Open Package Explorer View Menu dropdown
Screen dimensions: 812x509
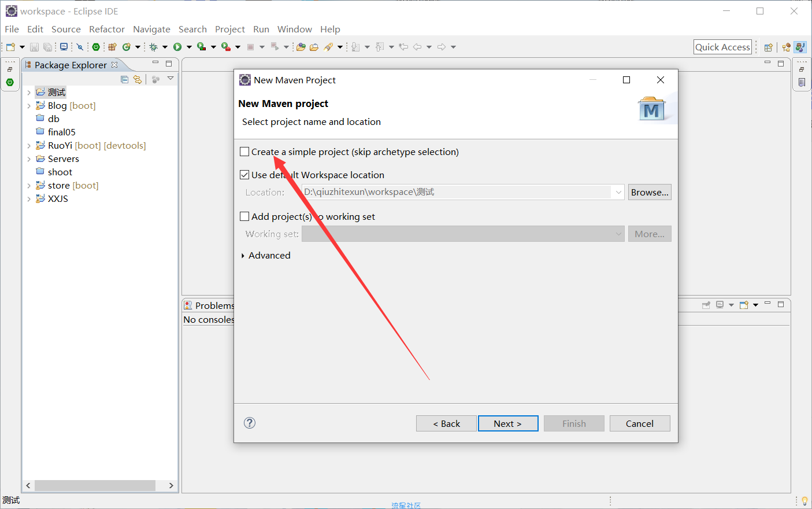170,79
